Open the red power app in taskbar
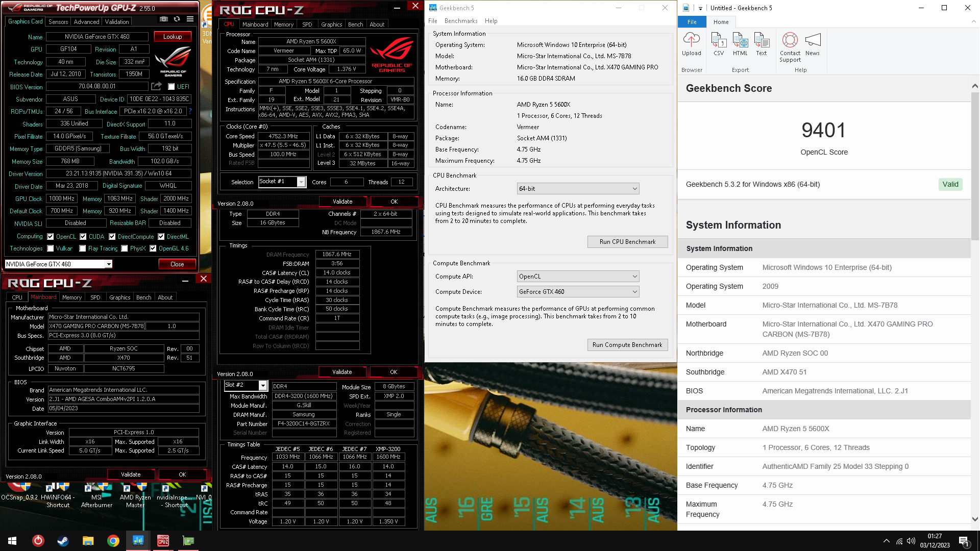980x551 pixels. point(38,541)
